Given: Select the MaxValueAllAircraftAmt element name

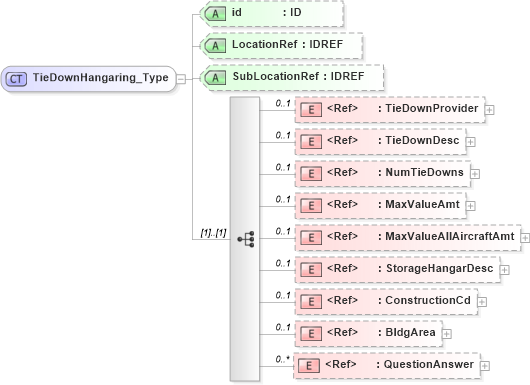Looking at the screenshot, I should 450,236.
